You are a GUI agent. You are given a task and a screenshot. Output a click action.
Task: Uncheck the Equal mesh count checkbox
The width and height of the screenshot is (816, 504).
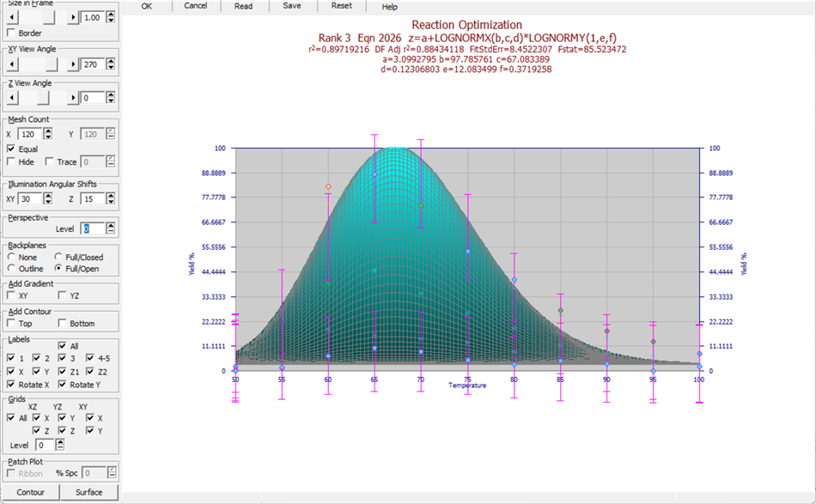click(x=11, y=149)
